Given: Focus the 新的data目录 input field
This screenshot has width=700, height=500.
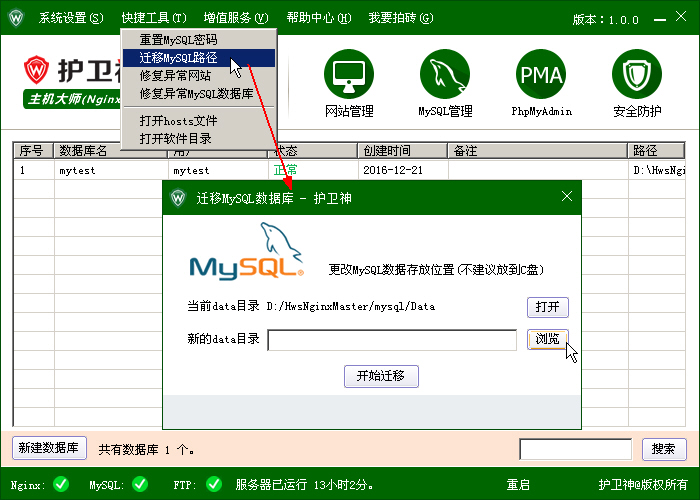Looking at the screenshot, I should (x=392, y=340).
